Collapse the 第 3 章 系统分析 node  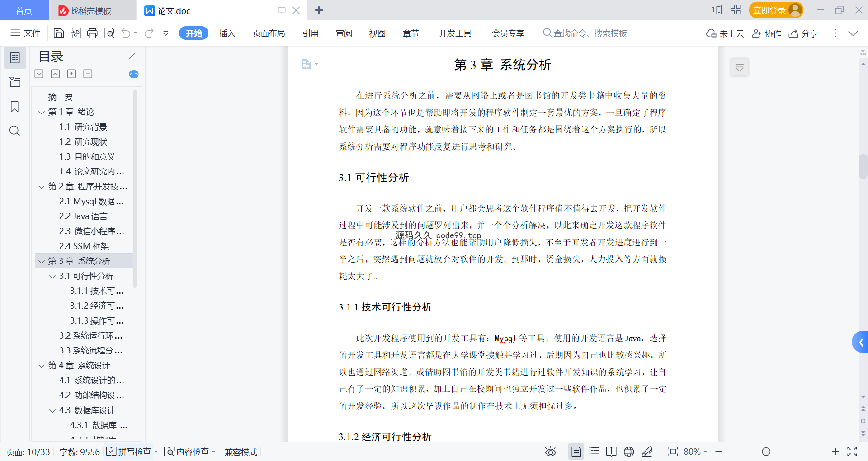(x=42, y=261)
